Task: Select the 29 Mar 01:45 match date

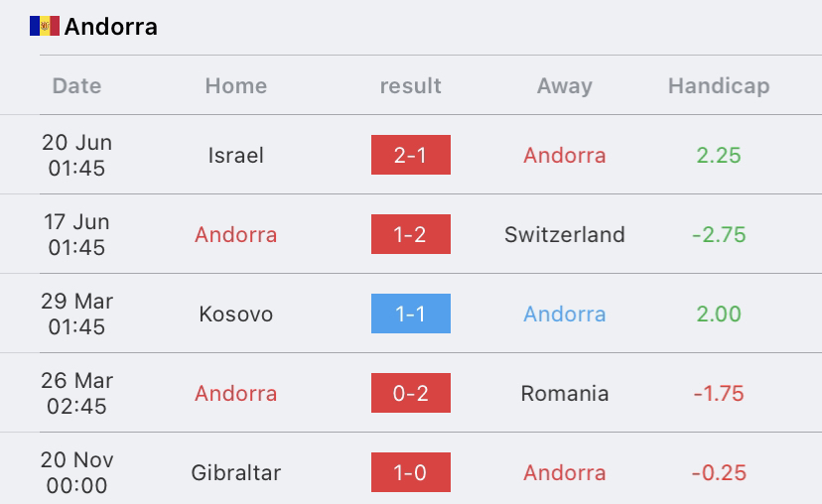Action: (76, 314)
